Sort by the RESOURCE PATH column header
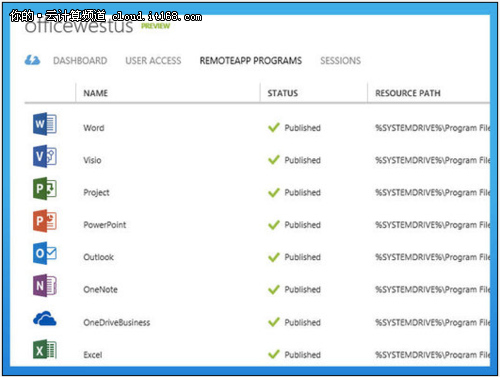 [408, 93]
